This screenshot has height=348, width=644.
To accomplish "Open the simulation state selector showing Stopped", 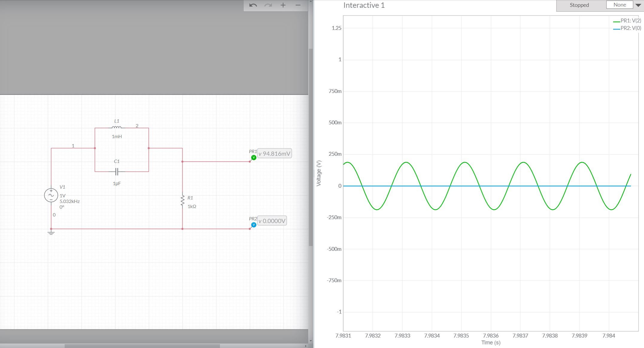I will (x=579, y=5).
